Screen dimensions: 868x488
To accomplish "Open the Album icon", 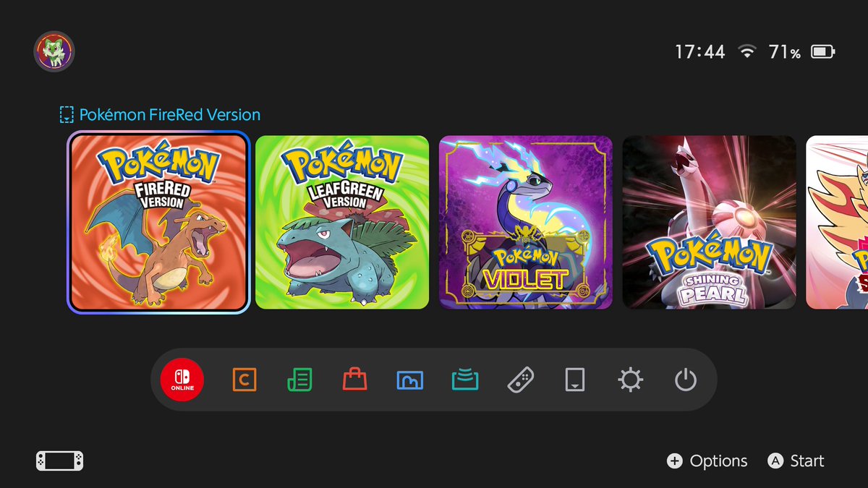I will [x=410, y=380].
